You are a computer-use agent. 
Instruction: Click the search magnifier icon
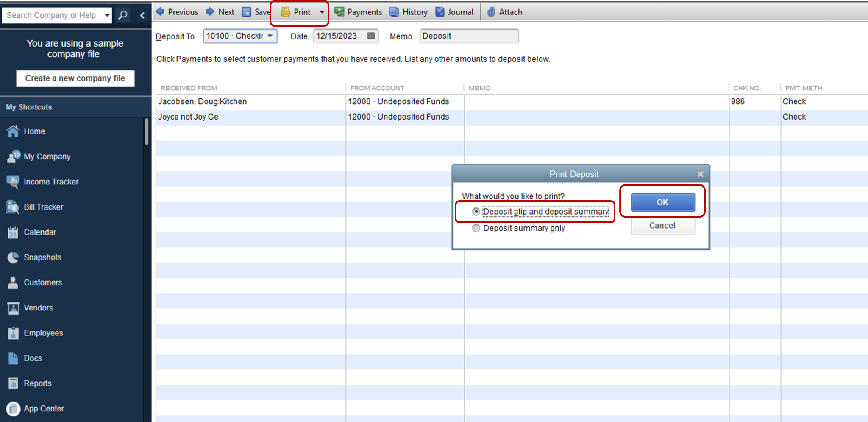[123, 15]
